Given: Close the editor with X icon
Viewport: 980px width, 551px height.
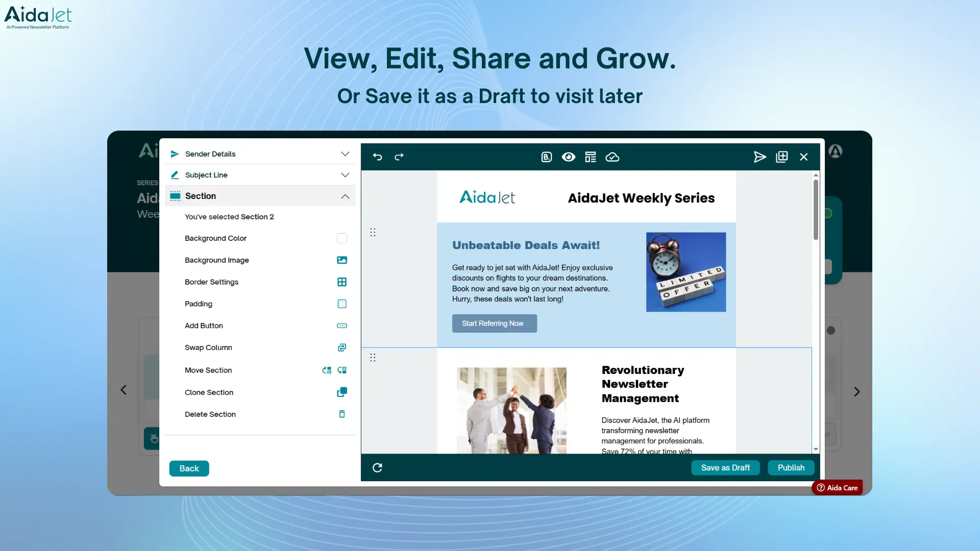Looking at the screenshot, I should click(804, 157).
